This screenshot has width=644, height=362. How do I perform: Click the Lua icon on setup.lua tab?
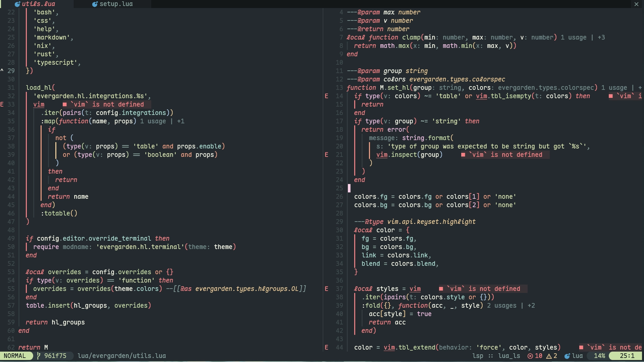click(95, 4)
